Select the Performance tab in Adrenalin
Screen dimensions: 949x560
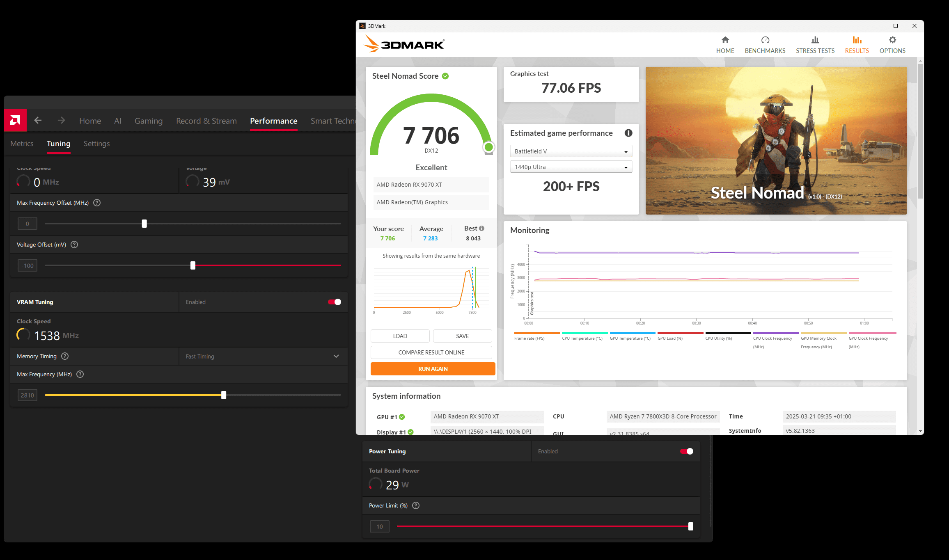(274, 121)
